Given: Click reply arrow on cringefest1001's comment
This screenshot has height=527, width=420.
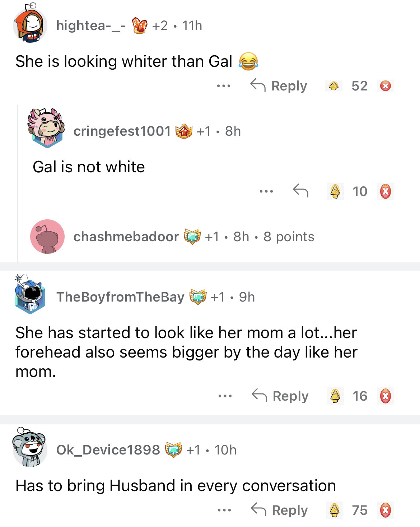Looking at the screenshot, I should (x=300, y=191).
